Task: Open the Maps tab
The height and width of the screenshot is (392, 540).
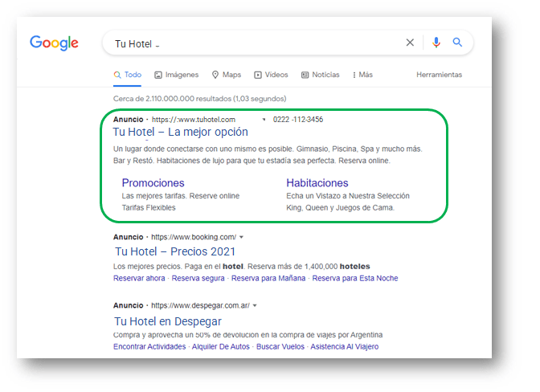Action: click(227, 75)
